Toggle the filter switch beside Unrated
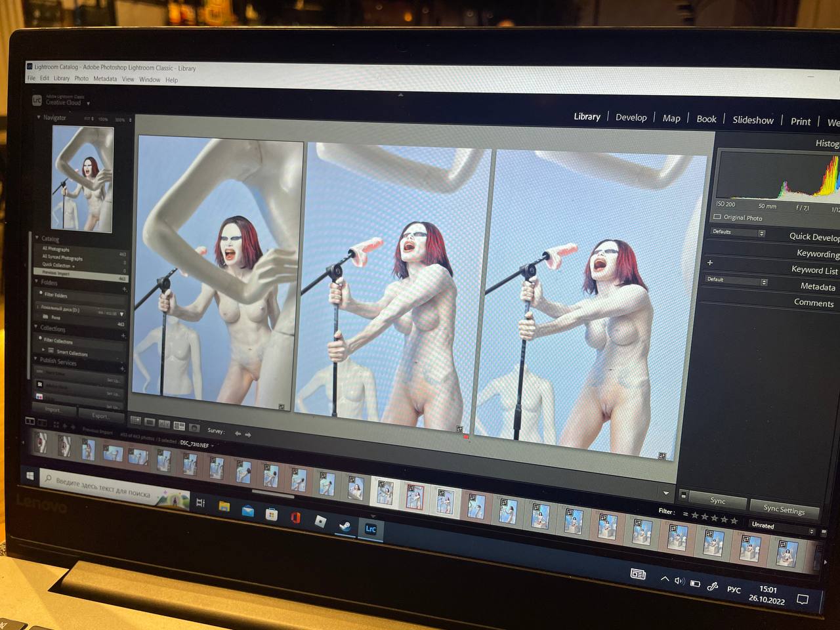840x630 pixels. point(822,532)
